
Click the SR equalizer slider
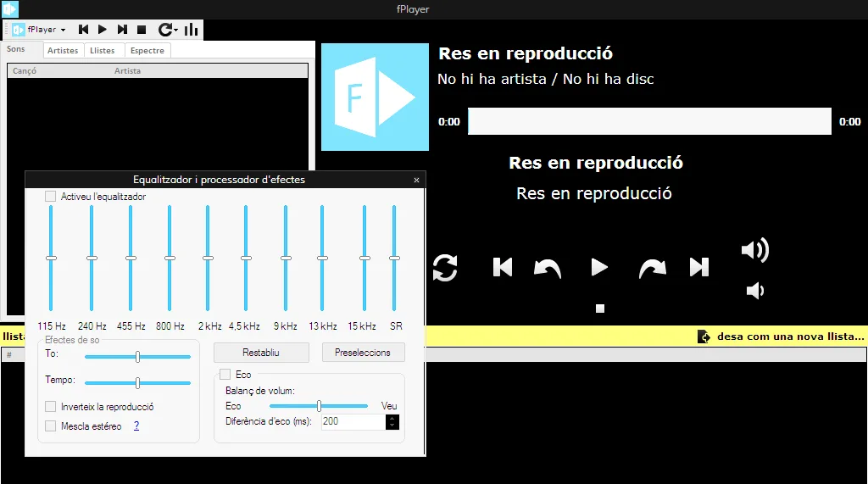coord(395,258)
